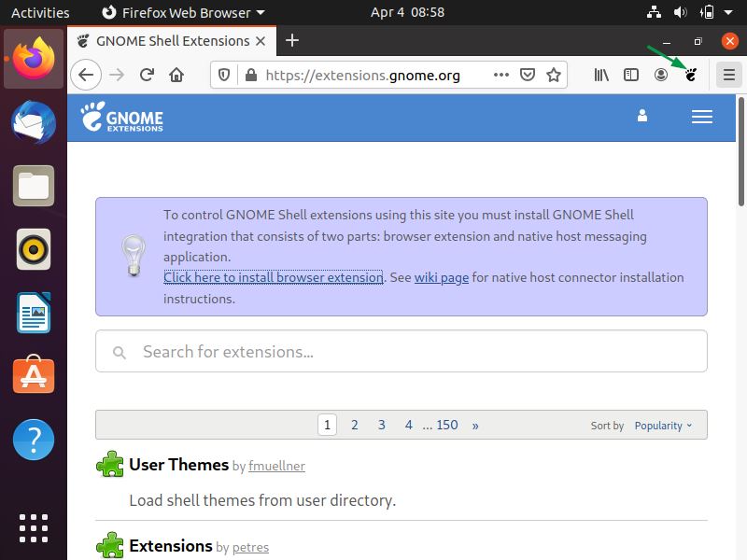This screenshot has height=560, width=747.
Task: Open Firefox Web Browser app menu
Action: pyautogui.click(x=184, y=12)
